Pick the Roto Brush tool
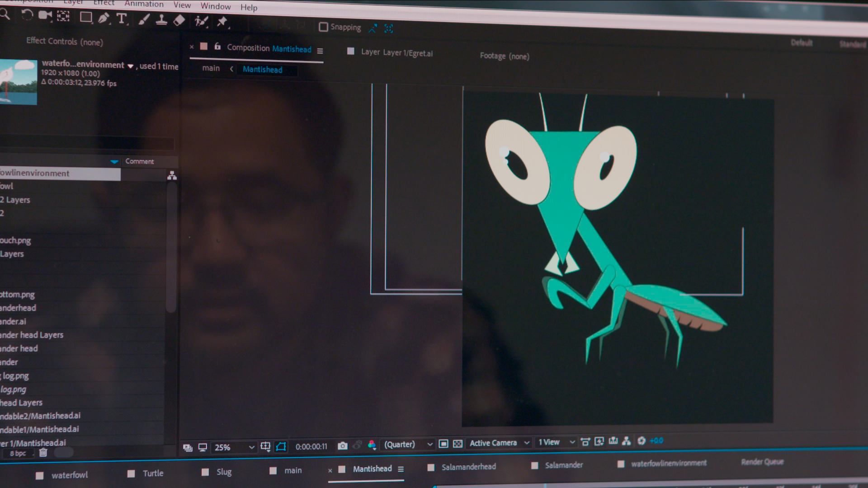 click(201, 21)
